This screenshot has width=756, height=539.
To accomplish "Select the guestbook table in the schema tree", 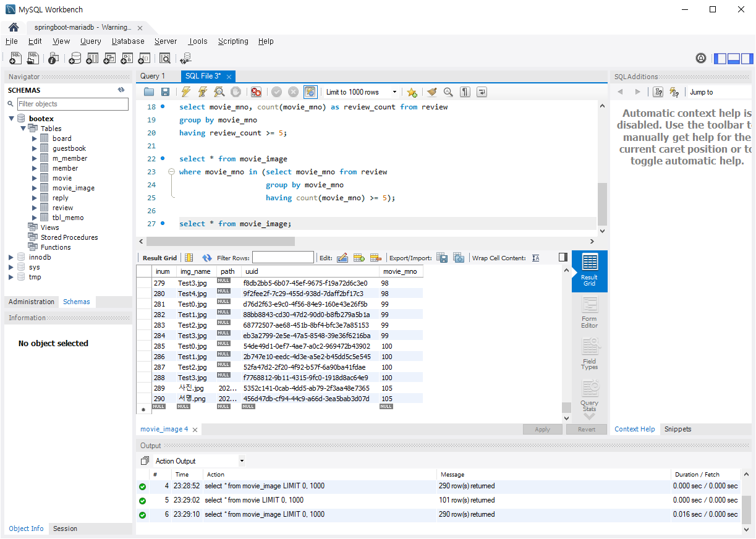I will (69, 148).
